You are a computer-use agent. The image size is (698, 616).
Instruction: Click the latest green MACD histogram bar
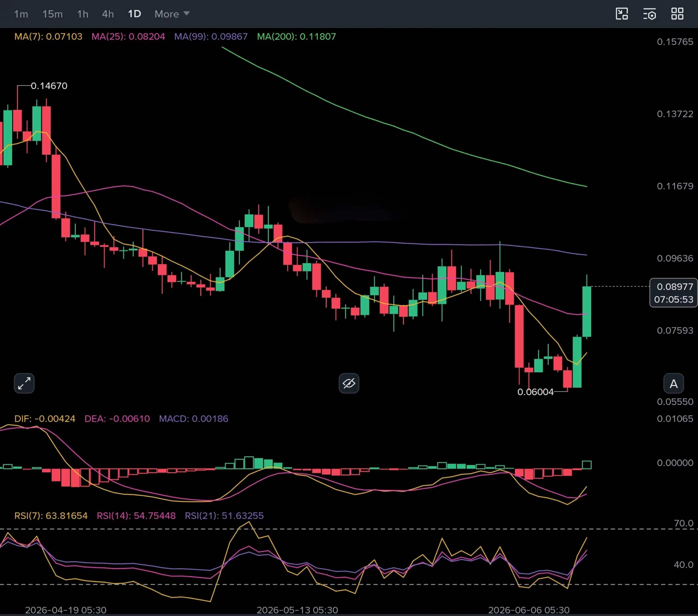[x=587, y=465]
